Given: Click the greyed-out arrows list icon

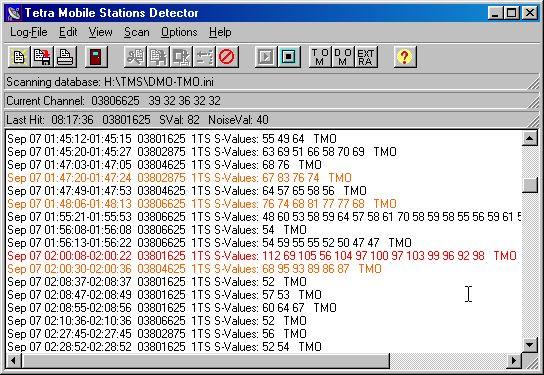Looking at the screenshot, I should [204, 57].
